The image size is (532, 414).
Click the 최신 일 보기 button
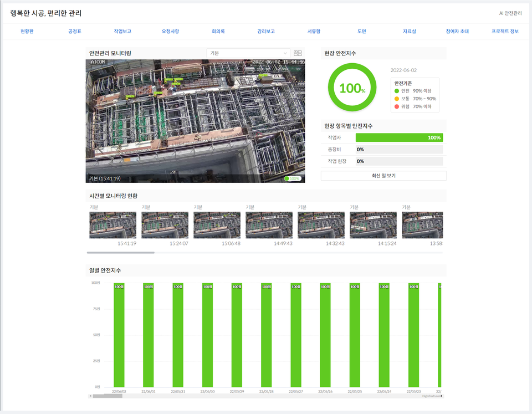point(383,176)
